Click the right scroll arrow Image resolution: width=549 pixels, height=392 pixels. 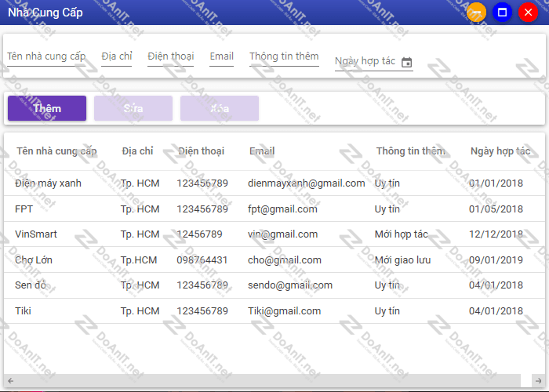click(x=539, y=380)
